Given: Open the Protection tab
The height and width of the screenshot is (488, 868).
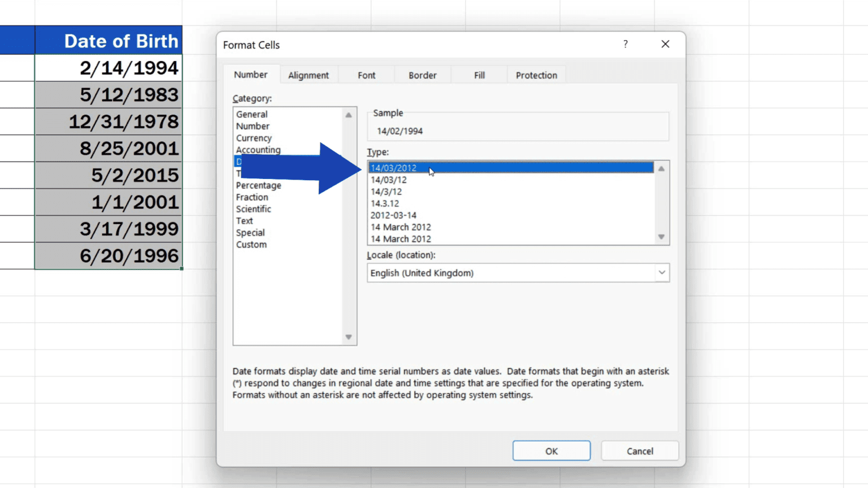Looking at the screenshot, I should point(536,75).
